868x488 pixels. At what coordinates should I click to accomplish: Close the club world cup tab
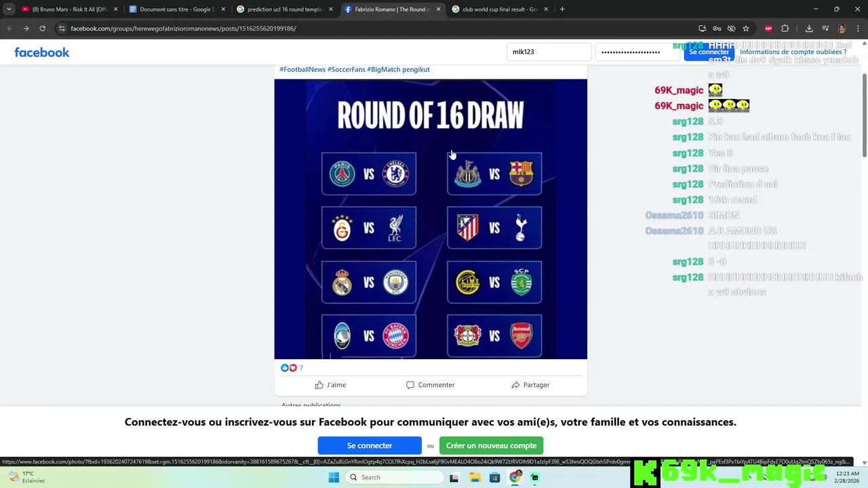(x=546, y=9)
